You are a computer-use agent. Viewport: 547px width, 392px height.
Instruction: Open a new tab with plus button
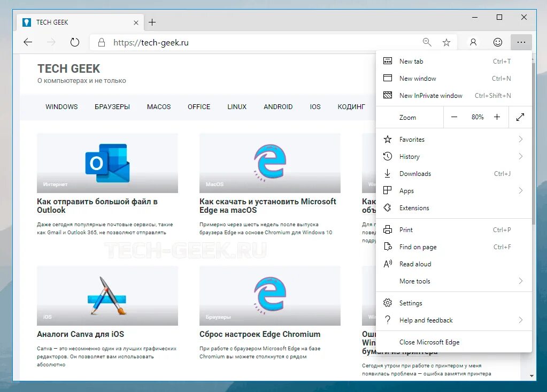(152, 22)
